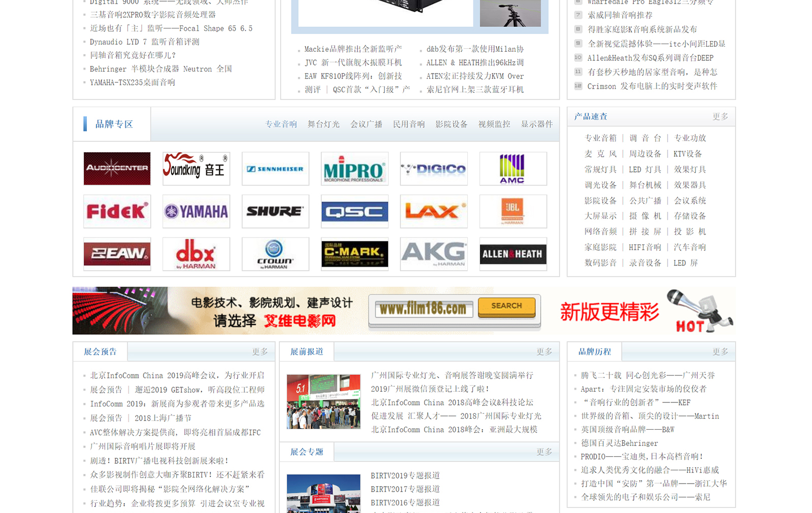Click 更多 next to 展会预告 heading
Screen dimensions: 812x513
[260, 352]
